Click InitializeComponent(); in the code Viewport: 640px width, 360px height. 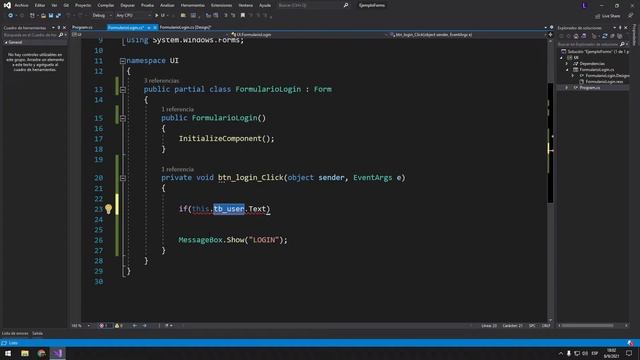[x=227, y=139]
